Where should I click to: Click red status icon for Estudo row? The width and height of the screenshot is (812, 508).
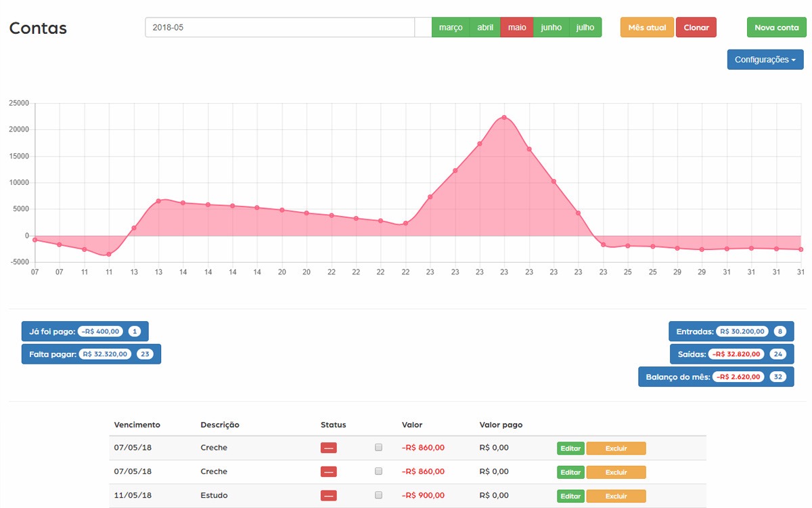coord(328,496)
